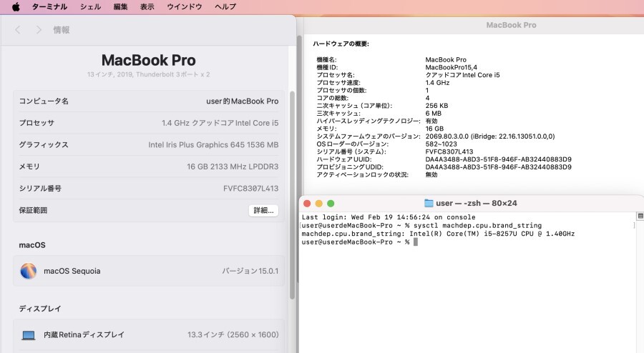Open the ヘルプ menu

coord(225,6)
